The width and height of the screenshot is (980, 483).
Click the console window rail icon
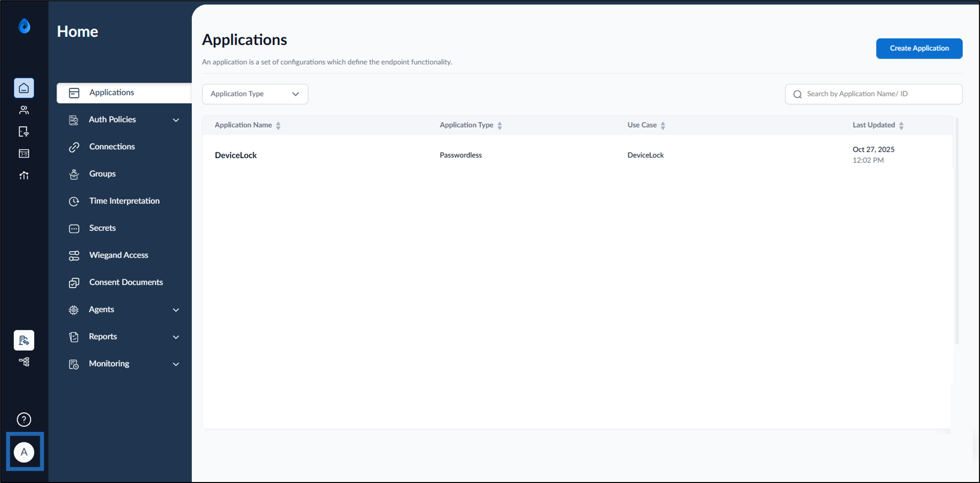(x=24, y=154)
